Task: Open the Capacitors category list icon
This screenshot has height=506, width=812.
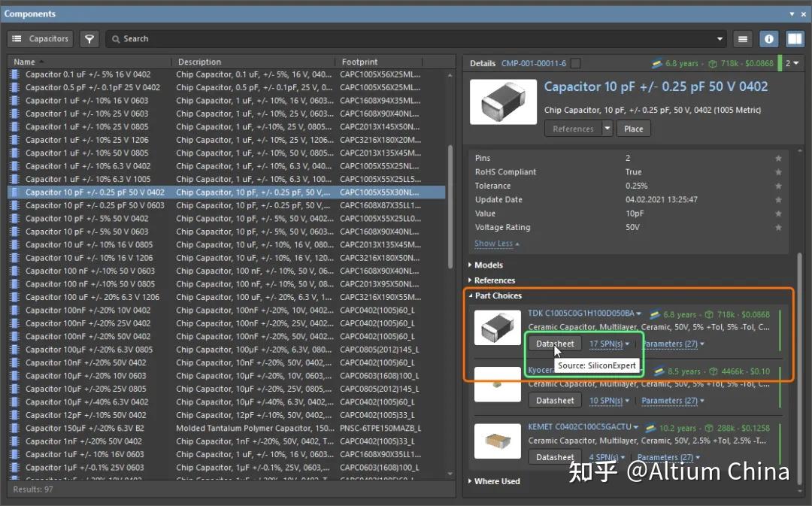Action: (17, 38)
